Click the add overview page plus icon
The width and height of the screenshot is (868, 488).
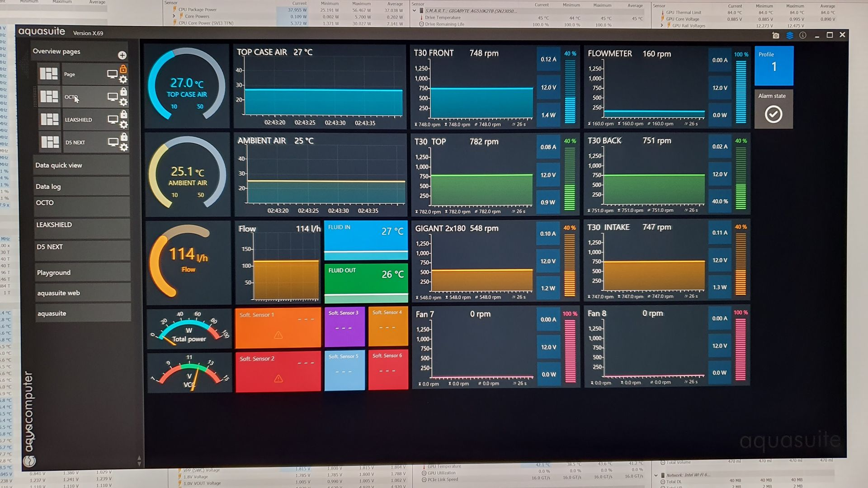122,55
